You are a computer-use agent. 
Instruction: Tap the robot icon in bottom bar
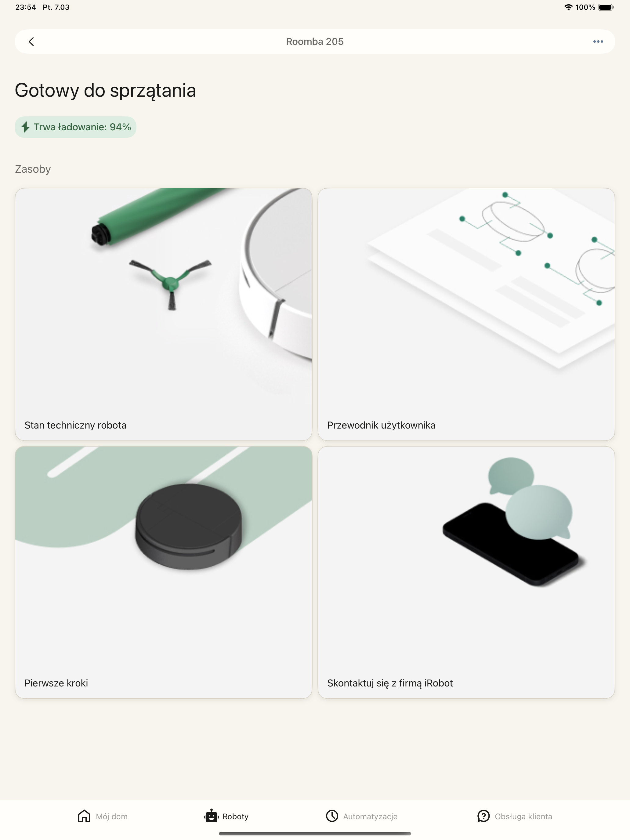click(x=212, y=815)
